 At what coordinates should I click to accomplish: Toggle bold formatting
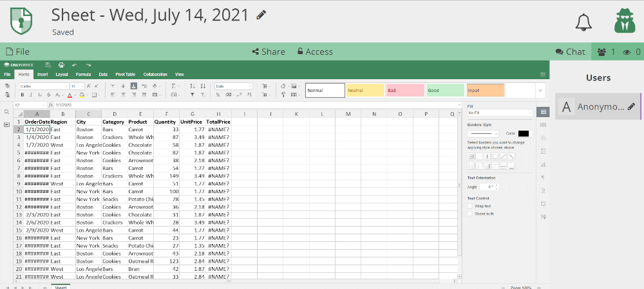point(23,95)
